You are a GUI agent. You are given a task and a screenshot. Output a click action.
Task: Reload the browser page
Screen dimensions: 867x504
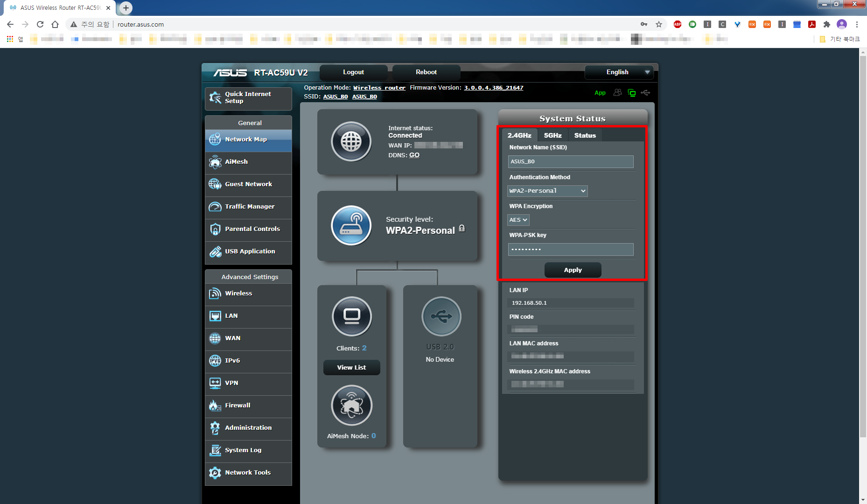coord(40,24)
